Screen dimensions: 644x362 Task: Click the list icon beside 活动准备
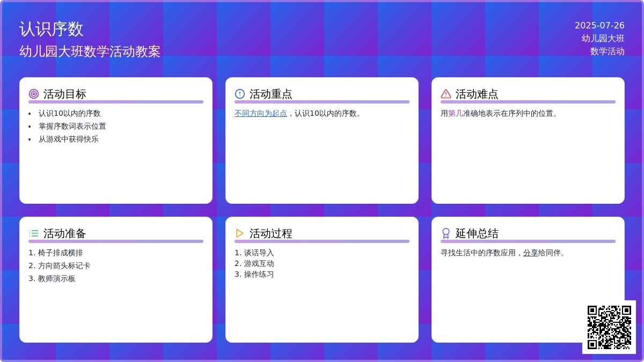point(34,233)
